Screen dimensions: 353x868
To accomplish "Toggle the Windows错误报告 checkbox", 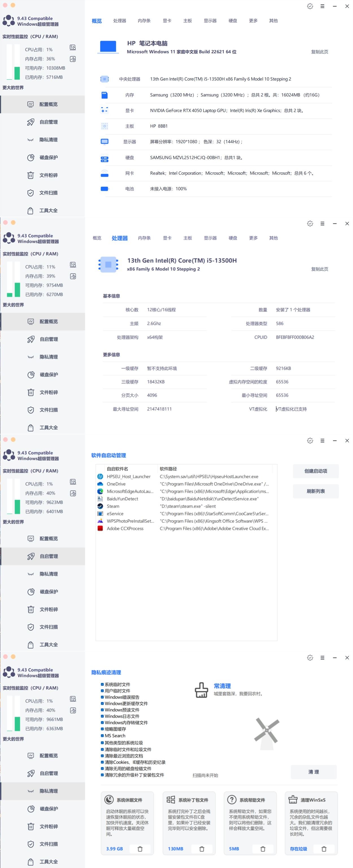I will 102,697.
